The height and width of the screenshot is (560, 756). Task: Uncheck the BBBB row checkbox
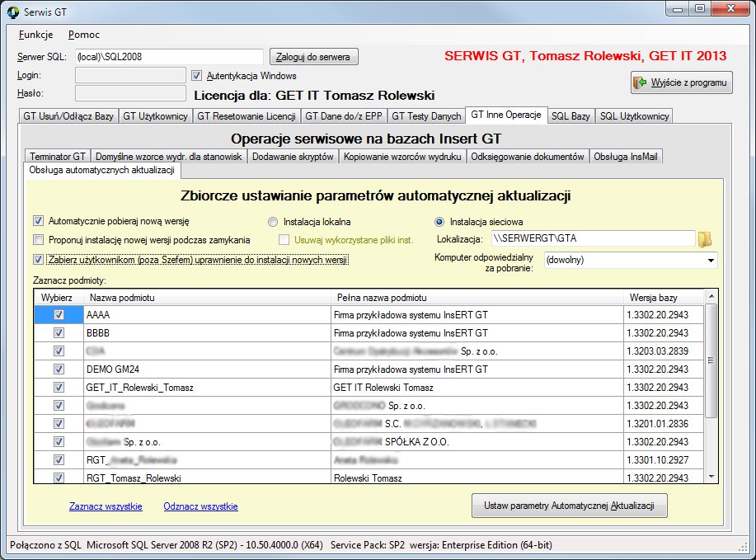click(59, 333)
